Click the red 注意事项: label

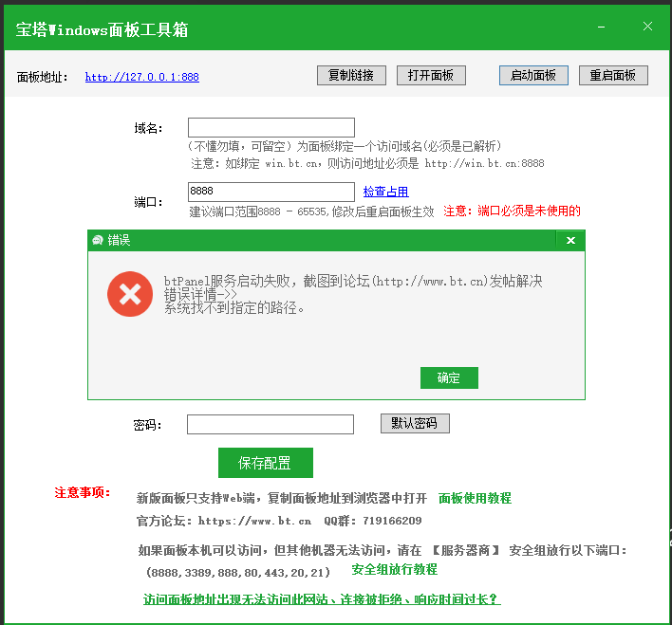pos(83,492)
